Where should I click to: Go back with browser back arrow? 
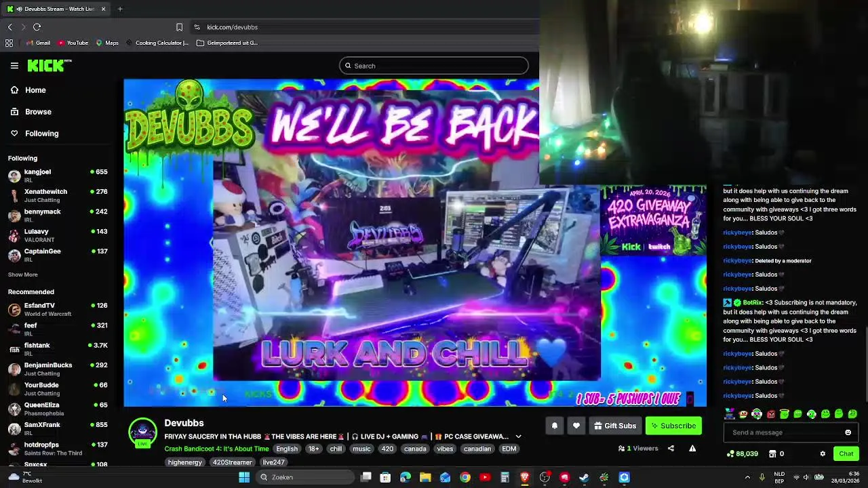coord(9,27)
